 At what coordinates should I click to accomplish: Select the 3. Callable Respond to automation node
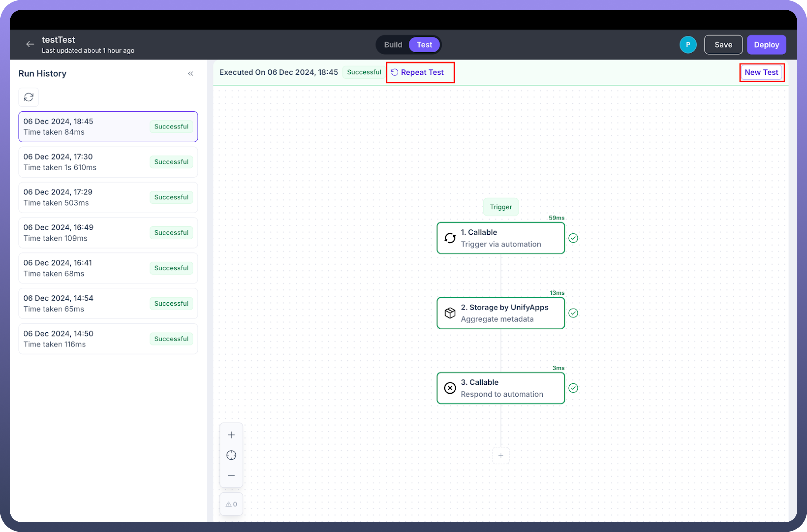coord(501,388)
